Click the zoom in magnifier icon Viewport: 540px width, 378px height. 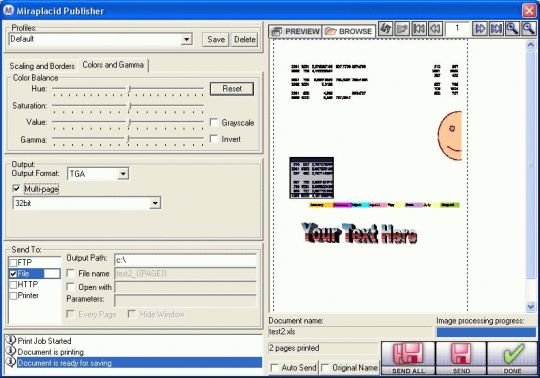point(512,29)
